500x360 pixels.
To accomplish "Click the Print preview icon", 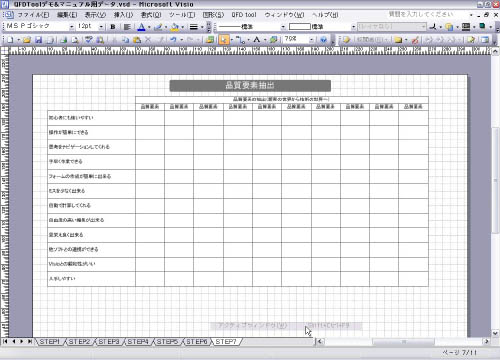I will pyautogui.click(x=75, y=40).
